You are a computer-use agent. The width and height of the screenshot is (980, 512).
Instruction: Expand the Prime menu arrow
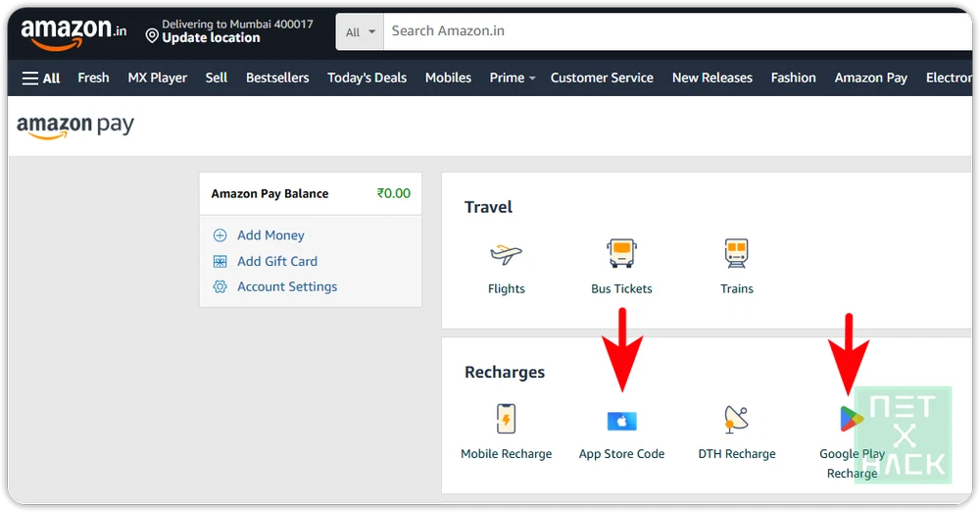532,78
